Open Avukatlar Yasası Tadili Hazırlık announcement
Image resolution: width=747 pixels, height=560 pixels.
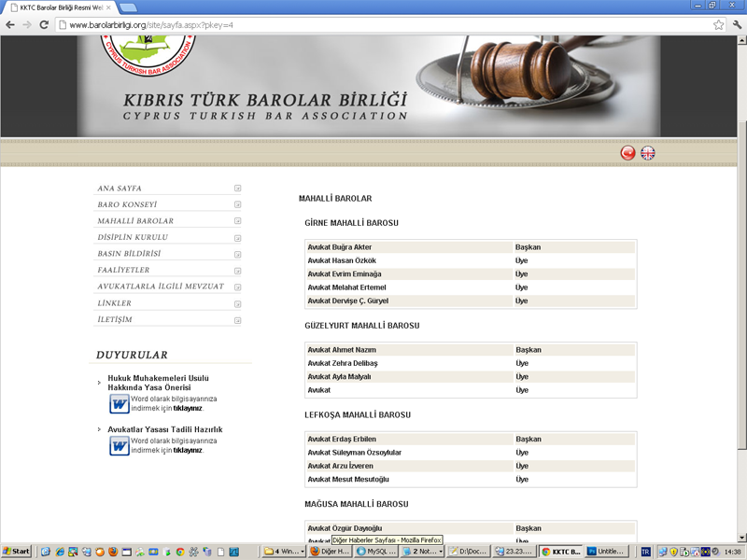click(165, 429)
